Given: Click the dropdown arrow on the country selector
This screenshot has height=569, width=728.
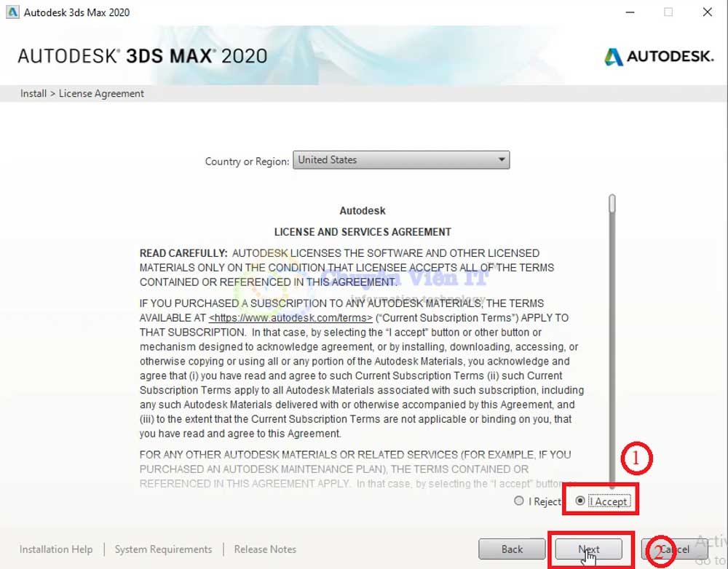Looking at the screenshot, I should click(501, 160).
